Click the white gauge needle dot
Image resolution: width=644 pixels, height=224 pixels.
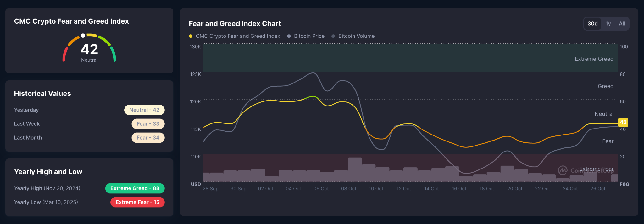click(x=83, y=36)
